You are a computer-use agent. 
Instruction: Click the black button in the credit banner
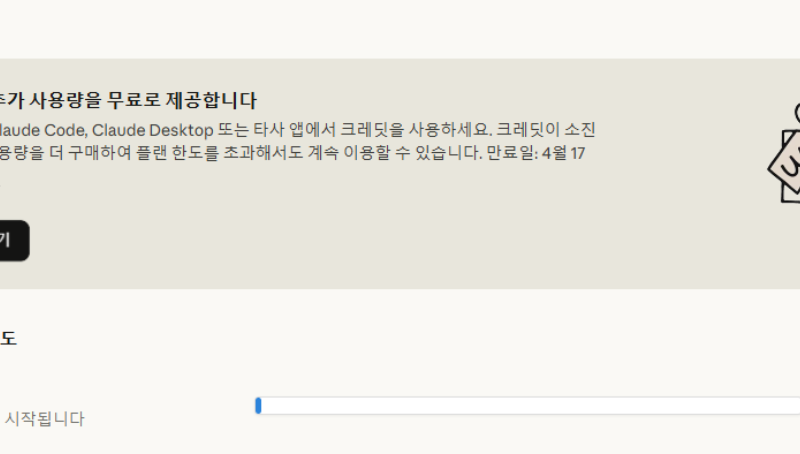click(12, 241)
